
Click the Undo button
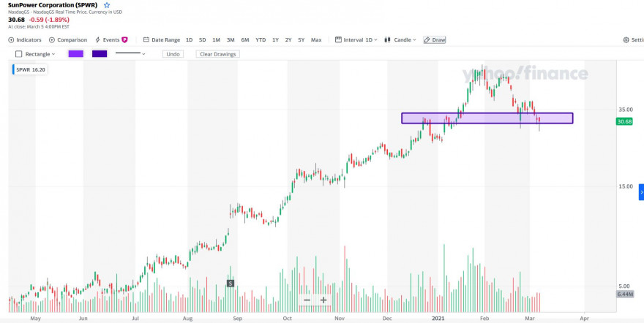click(x=173, y=54)
